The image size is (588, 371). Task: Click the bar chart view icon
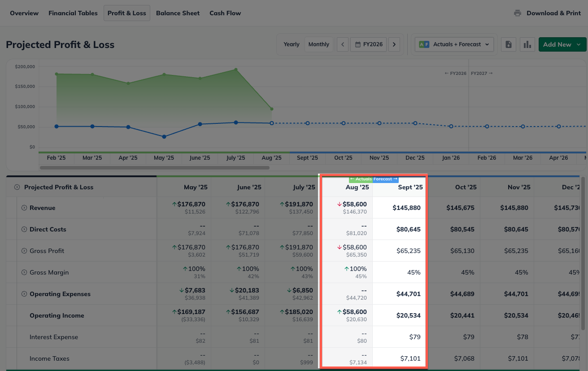(x=527, y=44)
